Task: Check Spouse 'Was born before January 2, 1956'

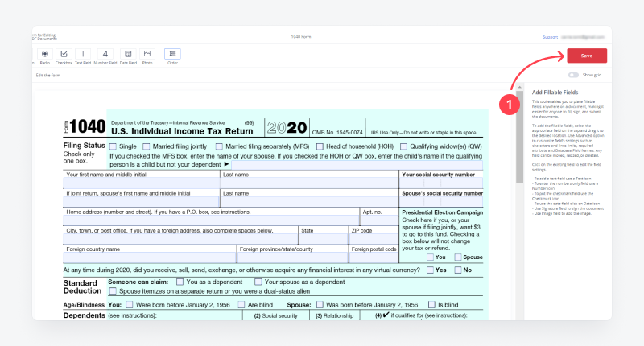Action: click(320, 304)
